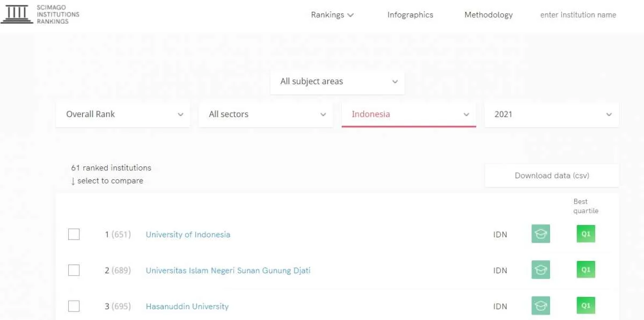Viewport: 644px width, 320px height.
Task: Click graduation cap icon for Hasanuddin University
Action: (x=540, y=306)
